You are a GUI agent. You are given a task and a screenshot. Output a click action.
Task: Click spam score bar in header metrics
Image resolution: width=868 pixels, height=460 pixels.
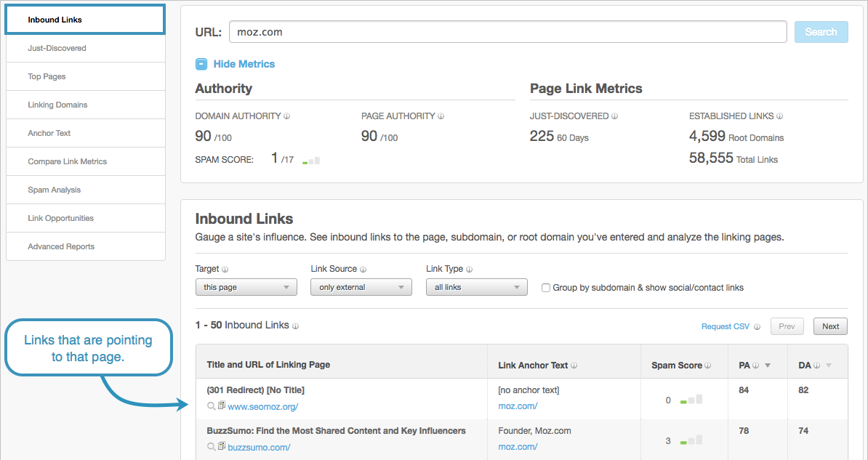[x=311, y=161]
